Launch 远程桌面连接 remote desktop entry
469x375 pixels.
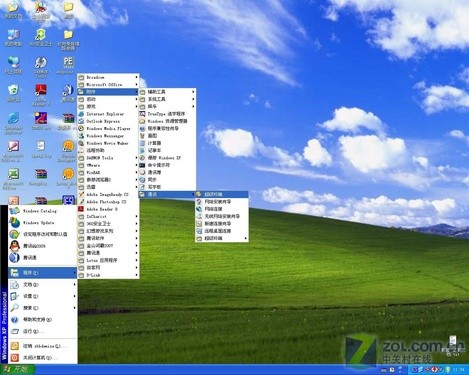222,231
